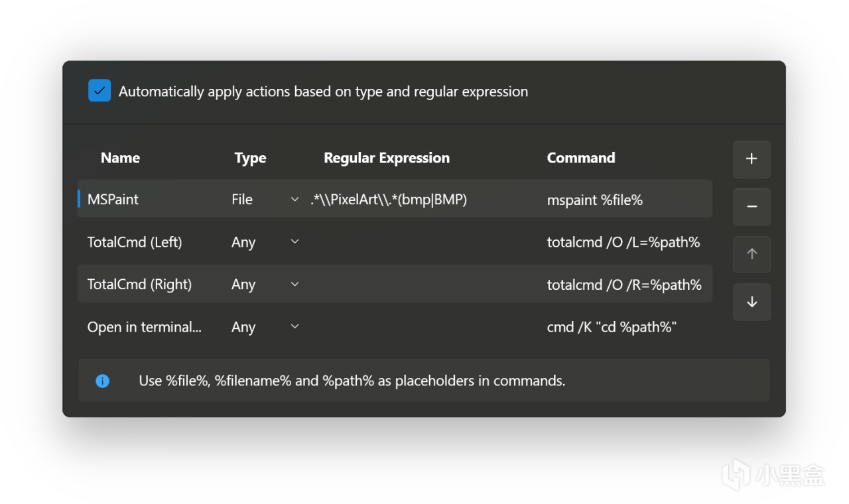Click the plus add-action button
The image size is (849, 504).
pyautogui.click(x=751, y=159)
